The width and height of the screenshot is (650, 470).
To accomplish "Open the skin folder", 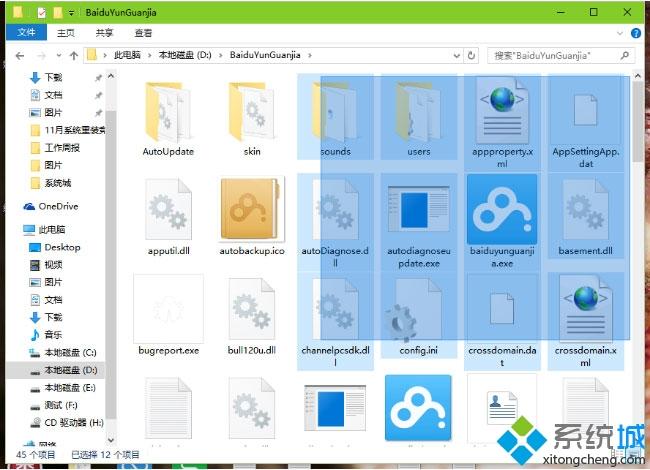I will [252, 118].
